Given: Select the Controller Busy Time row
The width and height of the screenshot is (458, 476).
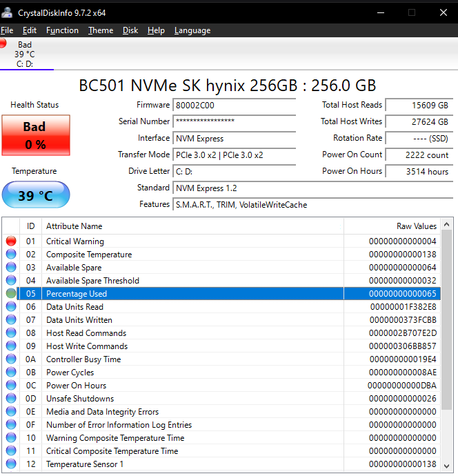Looking at the screenshot, I should coord(221,359).
